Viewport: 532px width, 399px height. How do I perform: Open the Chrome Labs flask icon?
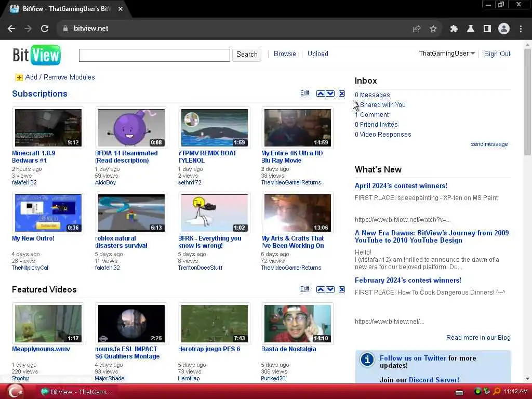pyautogui.click(x=470, y=29)
